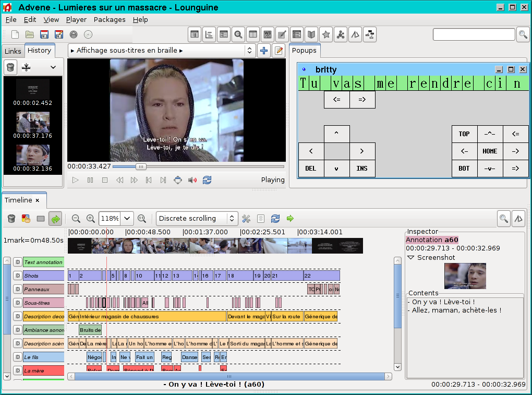Click the trash icon in the History panel

coord(10,67)
